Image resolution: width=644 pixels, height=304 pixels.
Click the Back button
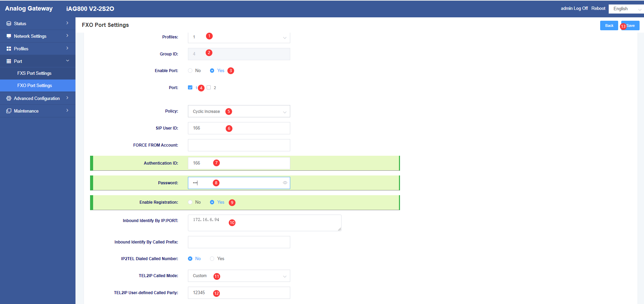point(609,26)
